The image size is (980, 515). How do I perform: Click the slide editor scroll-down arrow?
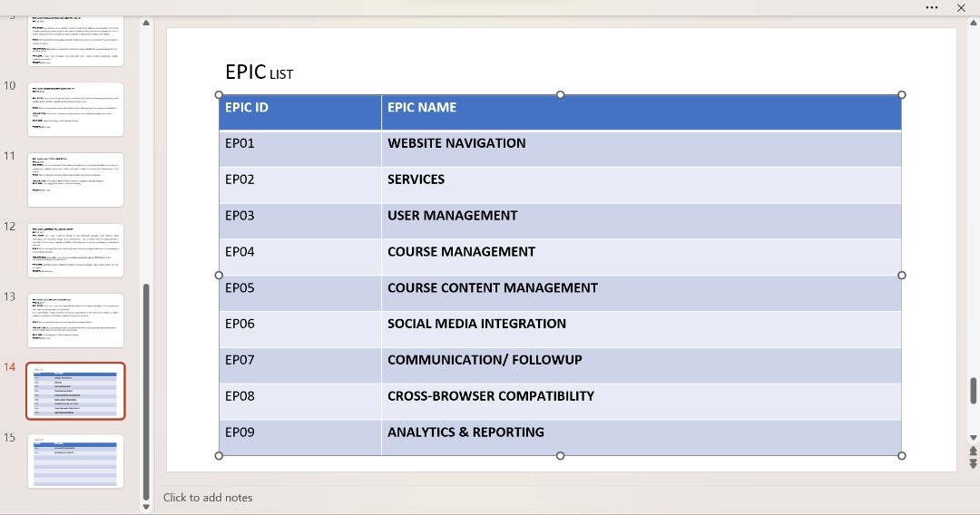click(x=974, y=438)
